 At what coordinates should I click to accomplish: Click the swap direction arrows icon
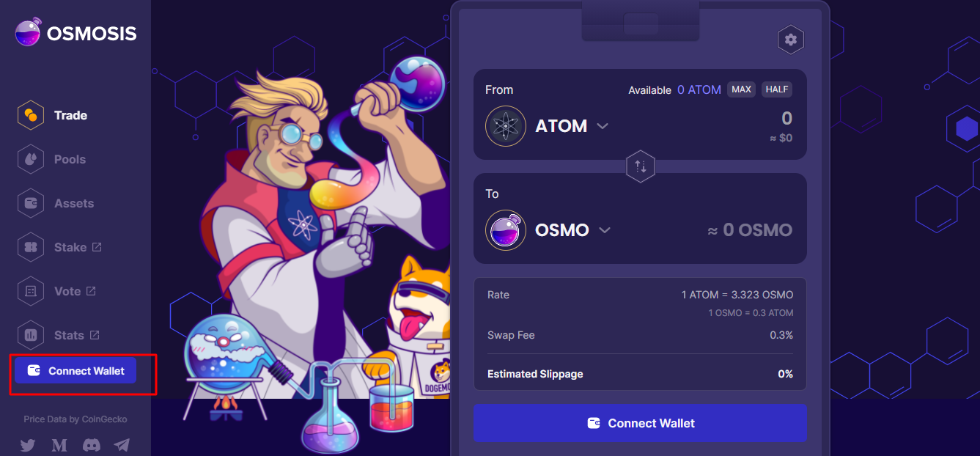click(640, 166)
